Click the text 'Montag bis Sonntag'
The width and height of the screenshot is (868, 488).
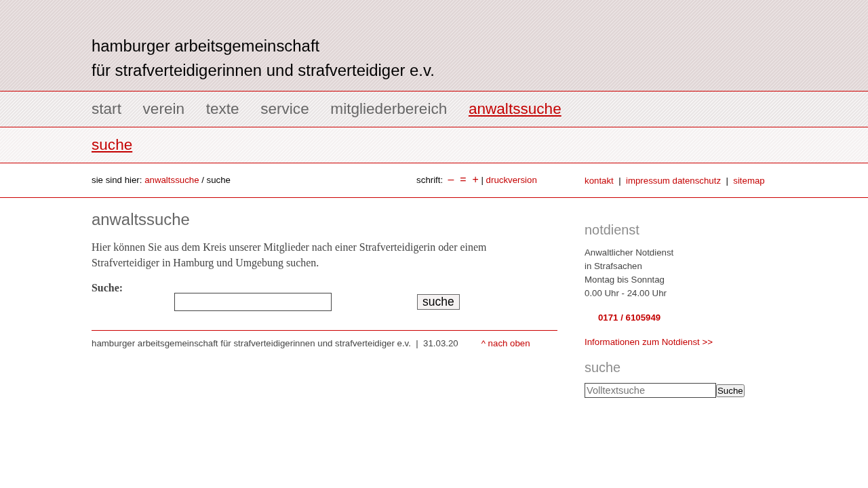point(625,280)
